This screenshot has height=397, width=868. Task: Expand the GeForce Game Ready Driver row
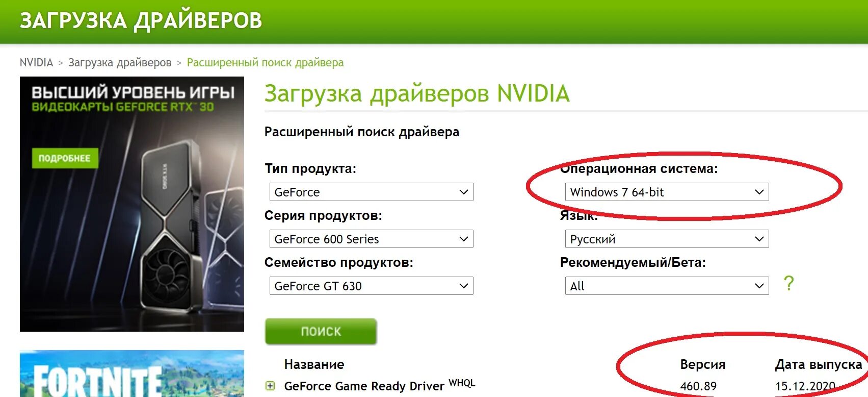tap(270, 386)
